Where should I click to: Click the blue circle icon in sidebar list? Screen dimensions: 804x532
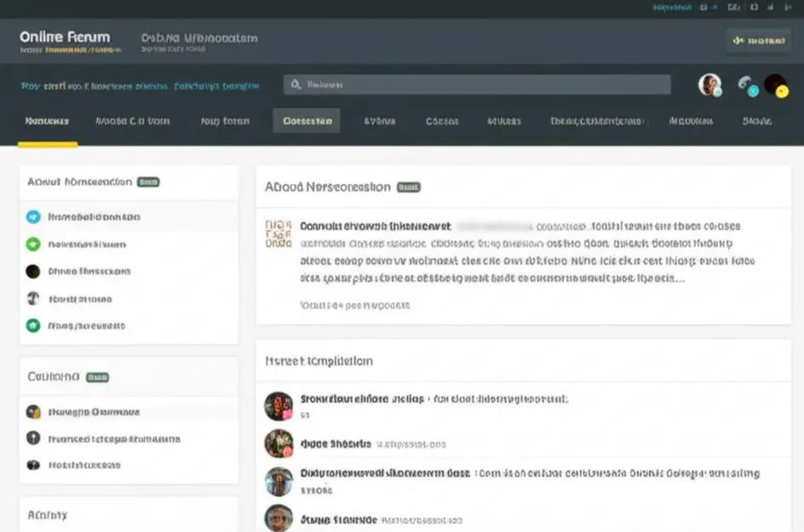point(33,217)
